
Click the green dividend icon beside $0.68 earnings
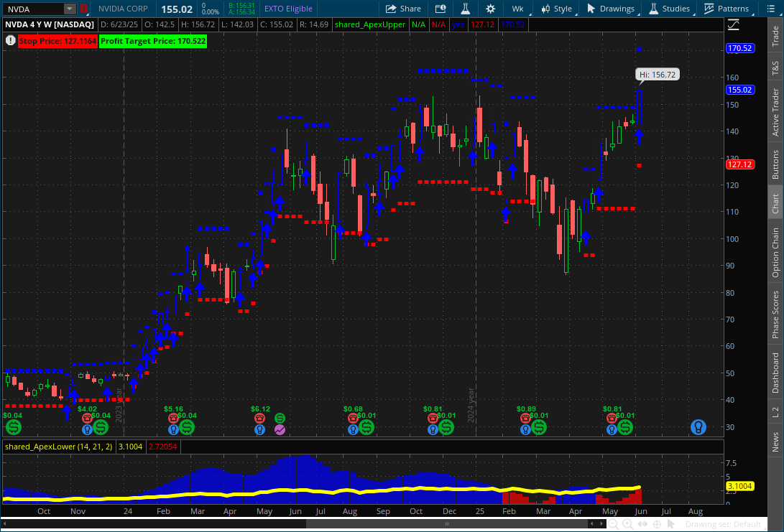(366, 427)
